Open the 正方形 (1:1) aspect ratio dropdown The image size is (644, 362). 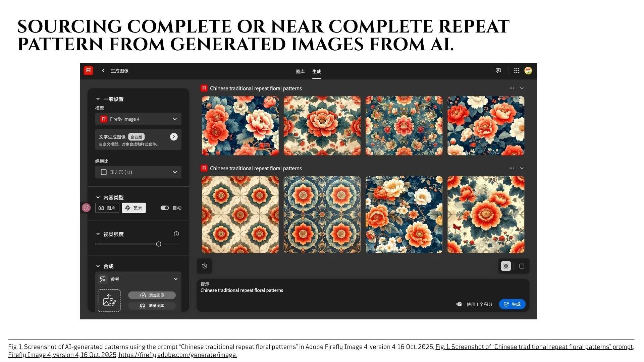point(138,172)
